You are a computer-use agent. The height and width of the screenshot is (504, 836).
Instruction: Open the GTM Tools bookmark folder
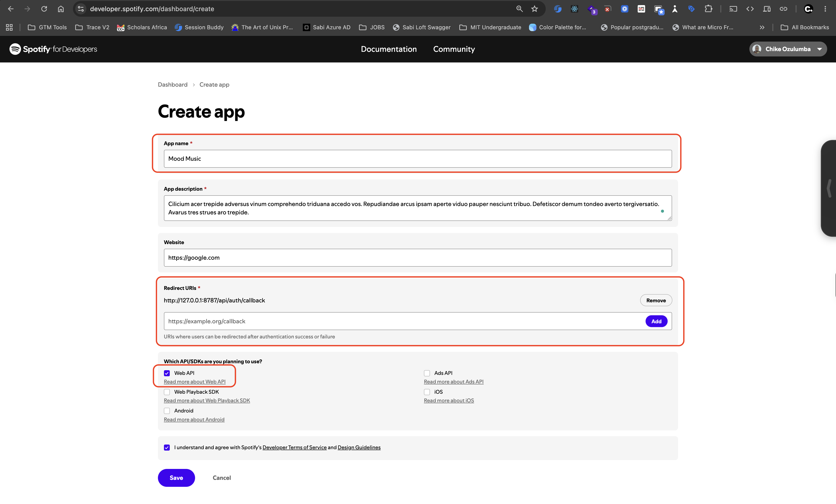click(47, 27)
